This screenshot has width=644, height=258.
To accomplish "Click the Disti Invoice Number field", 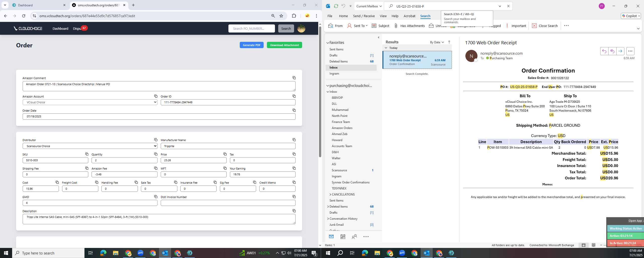I will tap(228, 203).
